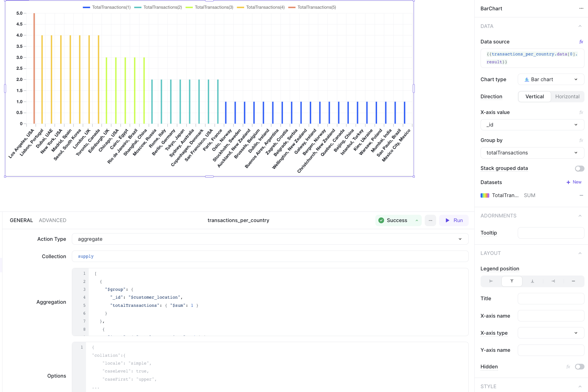This screenshot has height=392, width=588.
Task: Switch chart direction to Horizontal
Action: [567, 97]
